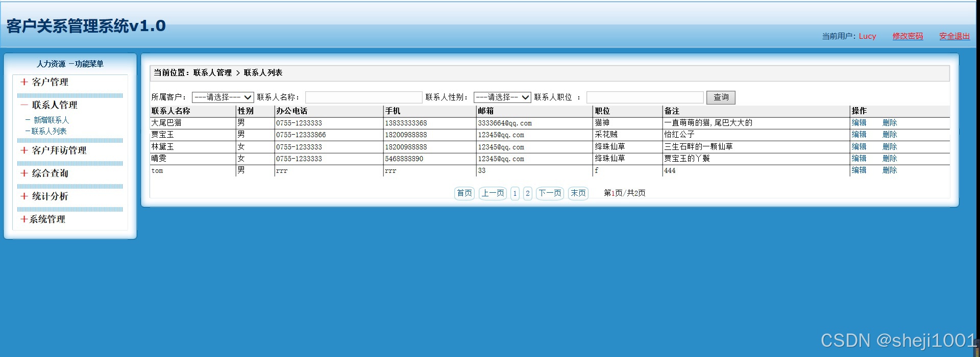Open the 联系人性别 dropdown
Image resolution: width=980 pixels, height=357 pixels.
502,97
